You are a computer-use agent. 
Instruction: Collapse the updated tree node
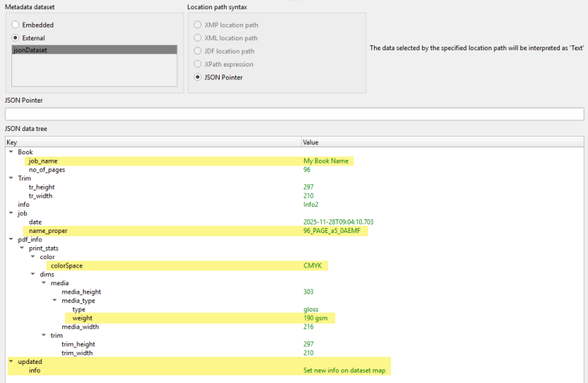[x=11, y=362]
